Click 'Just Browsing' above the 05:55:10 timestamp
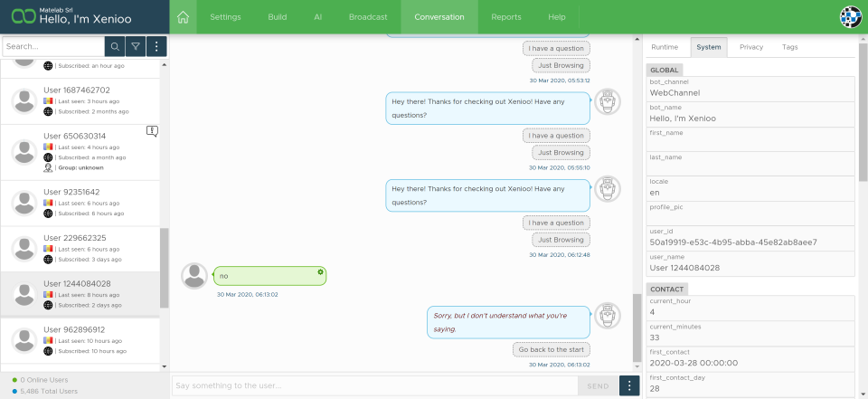Screen dimensions: 868x399 tap(561, 152)
